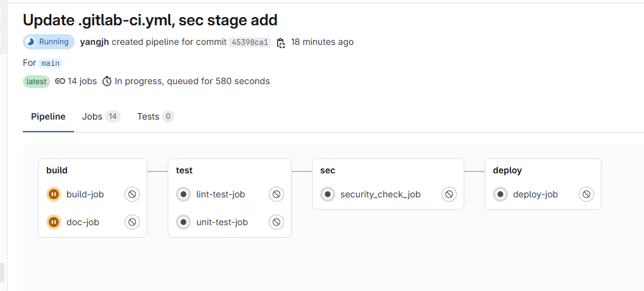Click the build-job pending status icon
This screenshot has width=644, height=291.
54,194
